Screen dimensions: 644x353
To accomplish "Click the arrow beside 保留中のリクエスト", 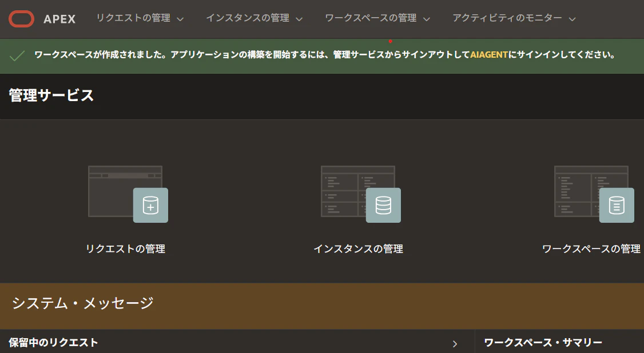I will (x=455, y=343).
